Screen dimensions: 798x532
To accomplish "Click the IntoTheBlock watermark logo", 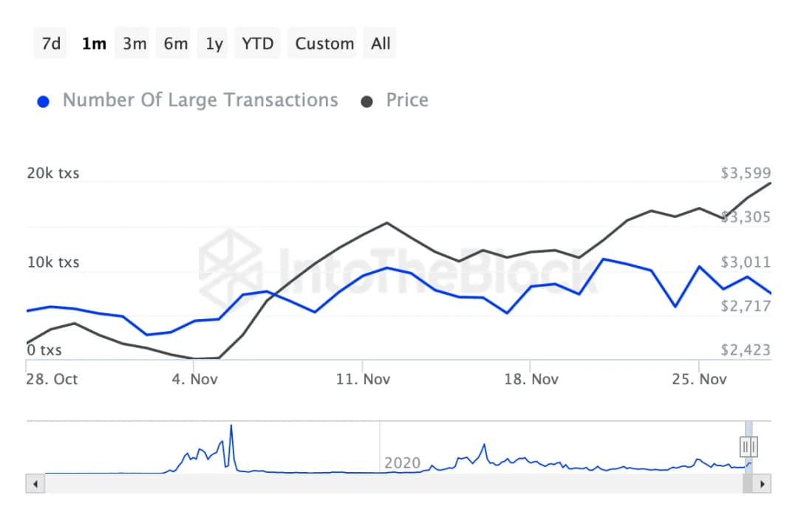I will 230,260.
